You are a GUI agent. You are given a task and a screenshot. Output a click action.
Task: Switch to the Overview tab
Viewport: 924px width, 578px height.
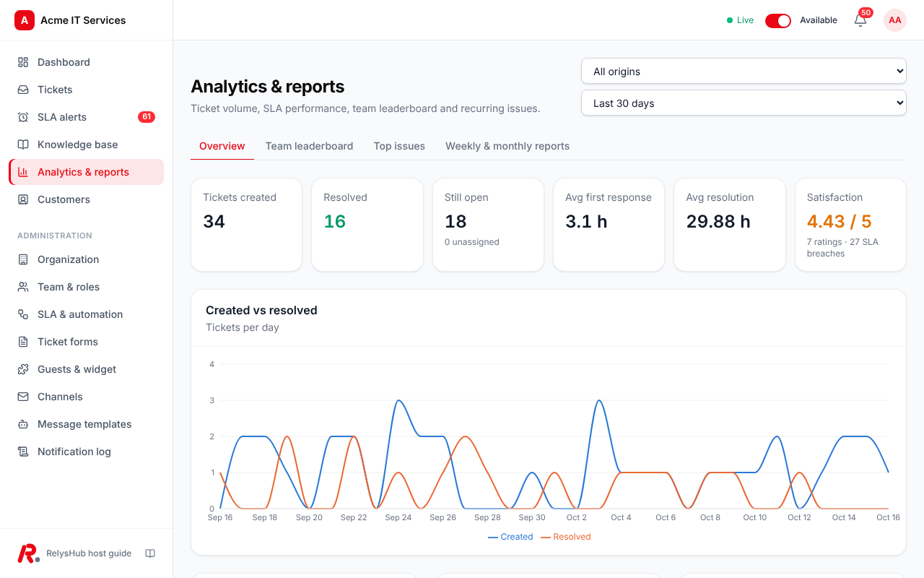pyautogui.click(x=222, y=146)
